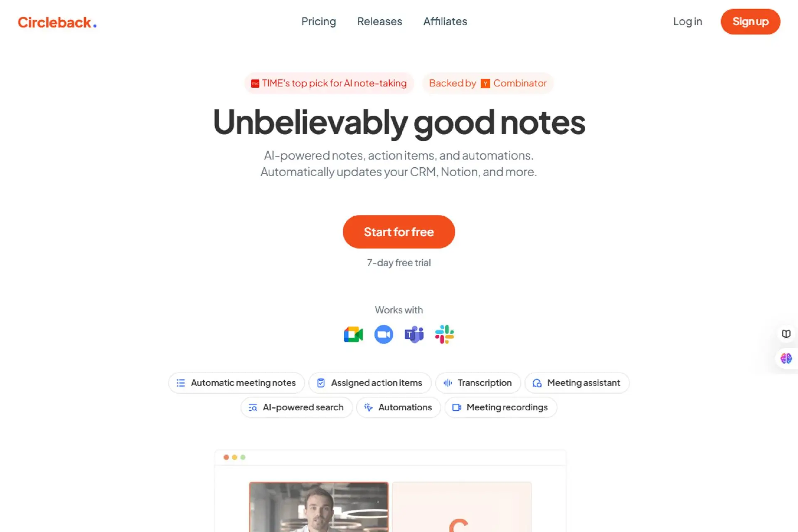Click the Google Meet integration icon

coord(353,334)
